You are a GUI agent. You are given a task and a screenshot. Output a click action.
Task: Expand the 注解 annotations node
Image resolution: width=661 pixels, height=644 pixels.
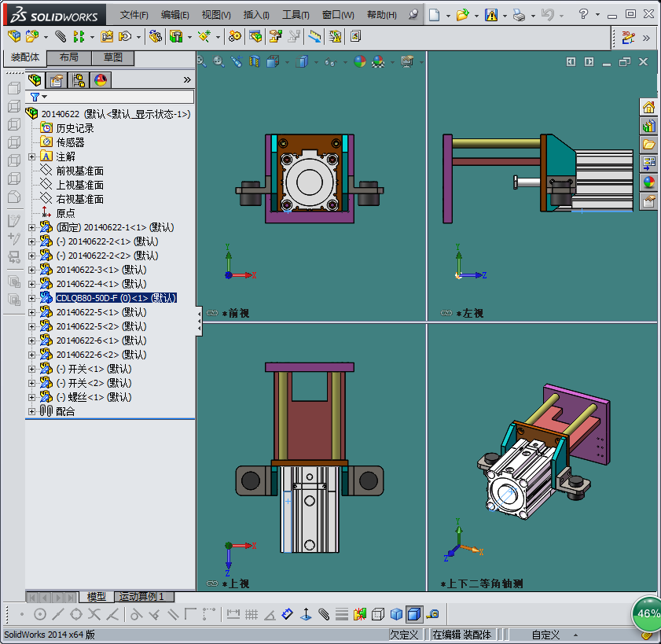click(x=31, y=156)
